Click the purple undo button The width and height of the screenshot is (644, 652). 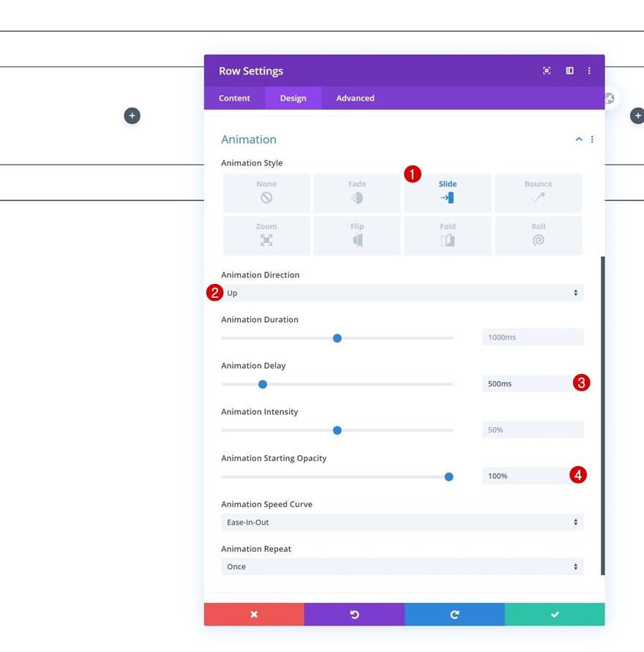354,614
